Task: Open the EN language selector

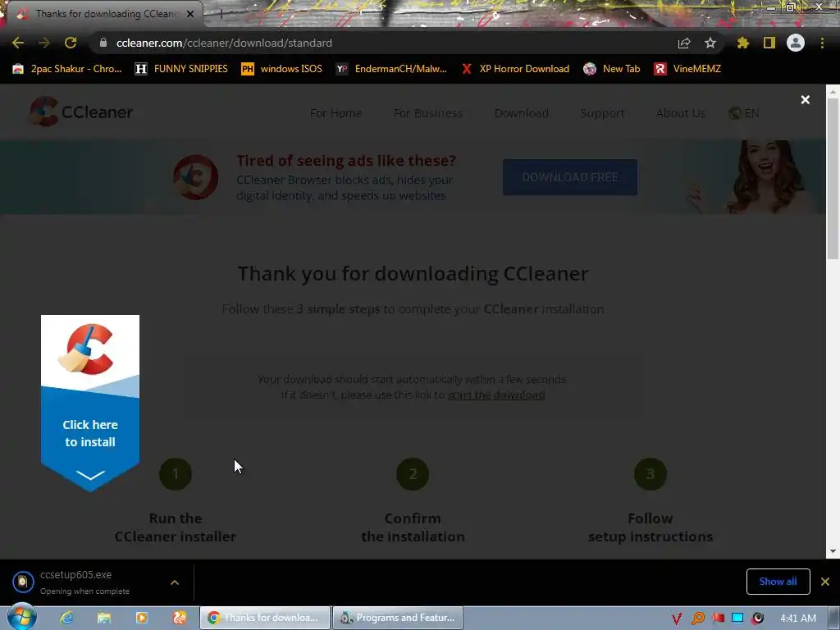Action: click(x=744, y=113)
